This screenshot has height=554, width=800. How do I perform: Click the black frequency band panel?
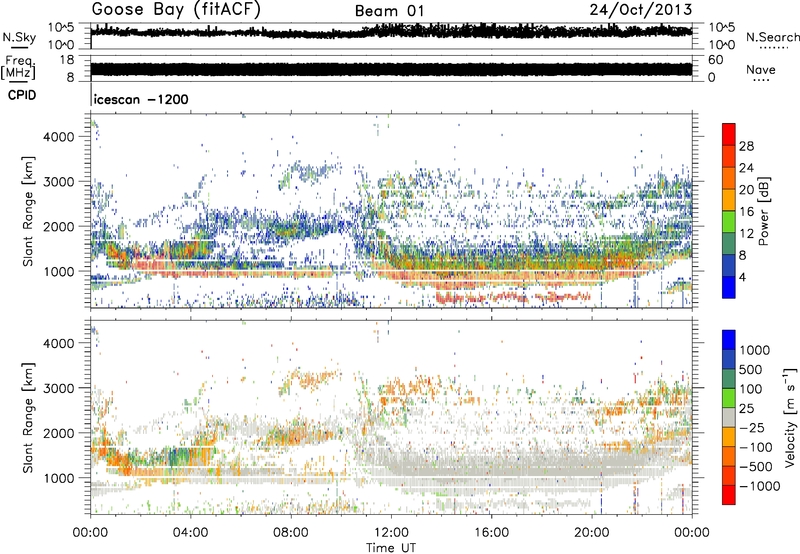(391, 68)
